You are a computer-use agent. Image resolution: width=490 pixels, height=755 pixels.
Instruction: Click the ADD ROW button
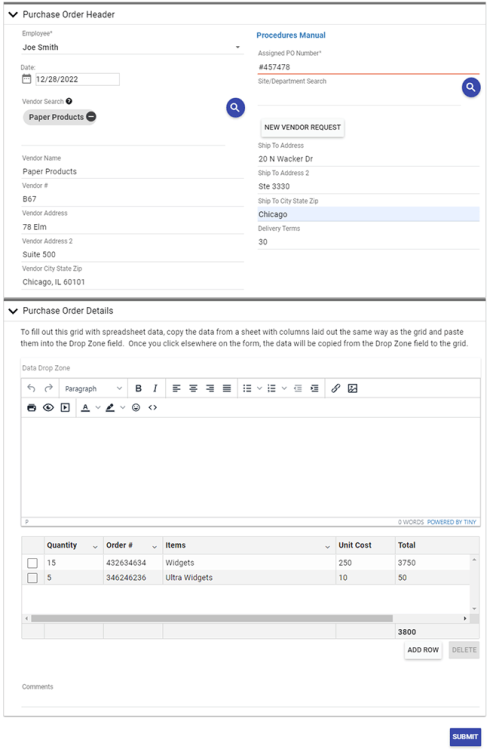coord(423,650)
